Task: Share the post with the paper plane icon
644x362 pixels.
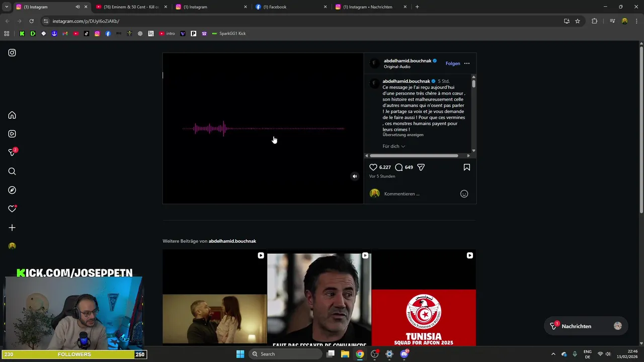Action: click(x=421, y=167)
